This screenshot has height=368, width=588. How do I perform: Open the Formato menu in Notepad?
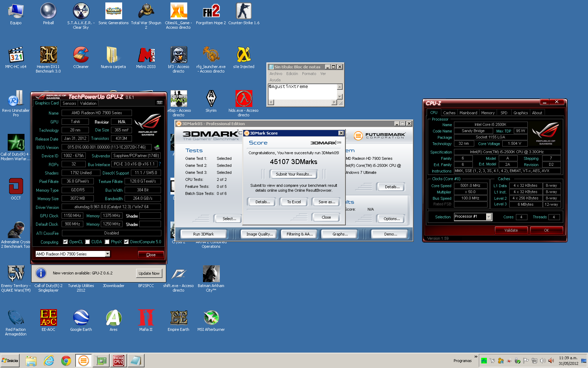(309, 74)
